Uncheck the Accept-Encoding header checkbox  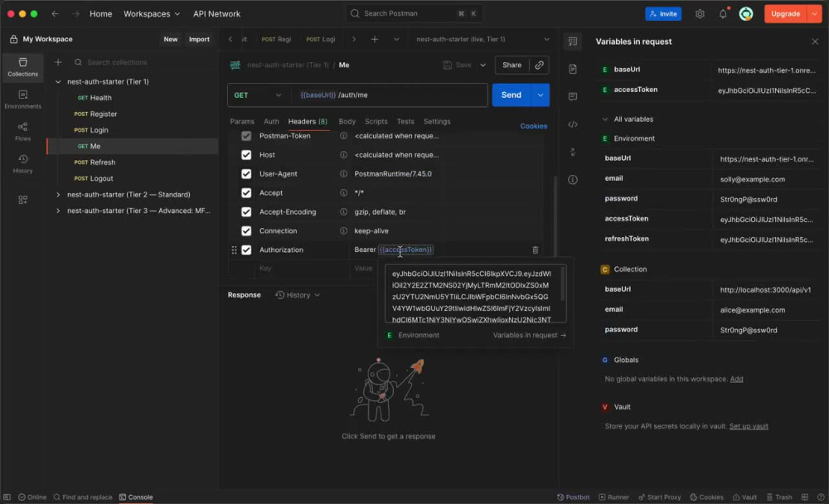click(246, 212)
